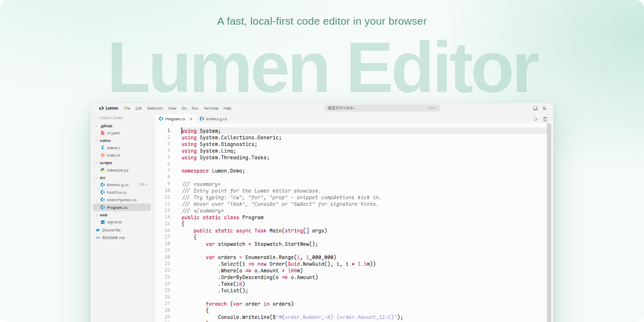
Task: Click the arena.c C file icon
Action: click(x=103, y=148)
